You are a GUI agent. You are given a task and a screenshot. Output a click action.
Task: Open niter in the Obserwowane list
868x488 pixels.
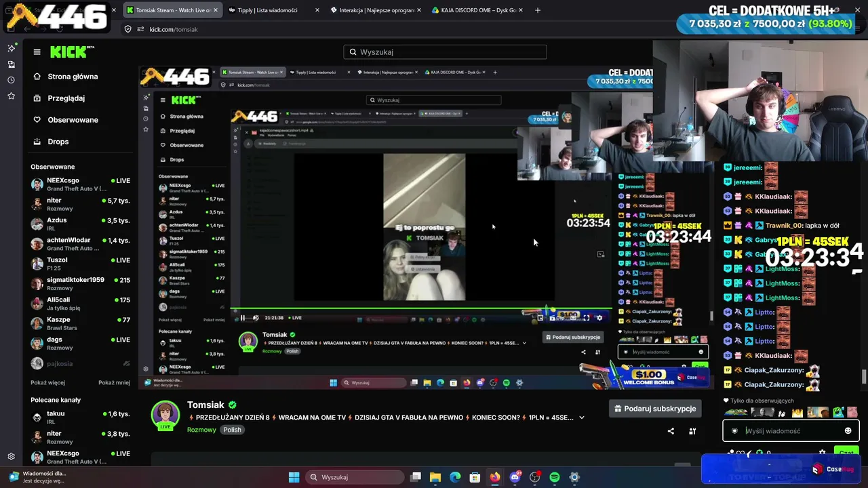point(80,204)
